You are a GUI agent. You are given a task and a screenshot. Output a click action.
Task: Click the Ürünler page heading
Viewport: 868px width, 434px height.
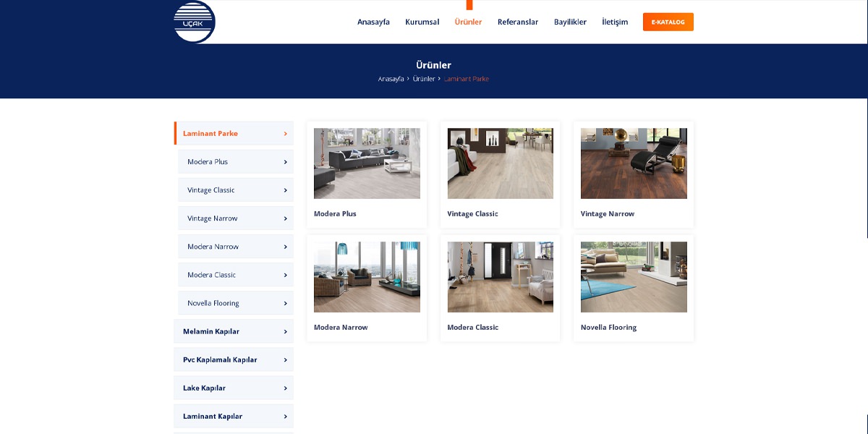click(x=433, y=65)
